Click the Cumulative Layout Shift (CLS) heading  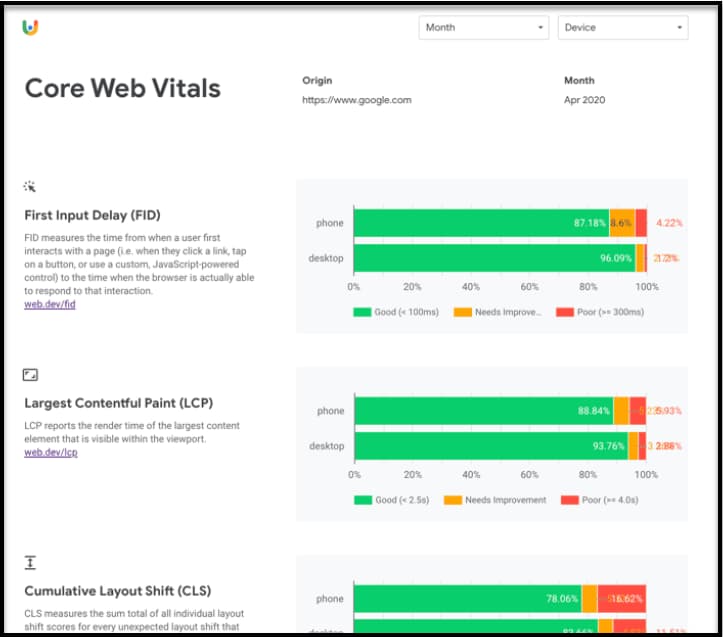[118, 591]
